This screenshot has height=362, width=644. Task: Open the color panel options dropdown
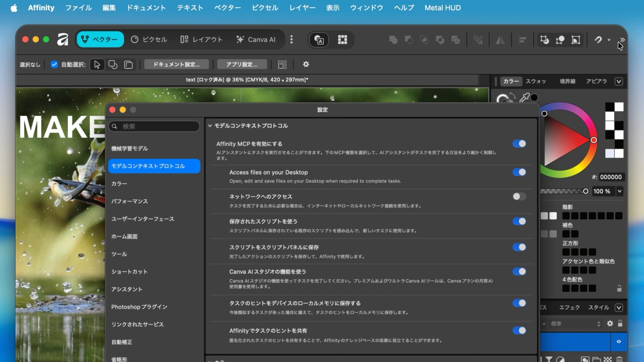619,81
